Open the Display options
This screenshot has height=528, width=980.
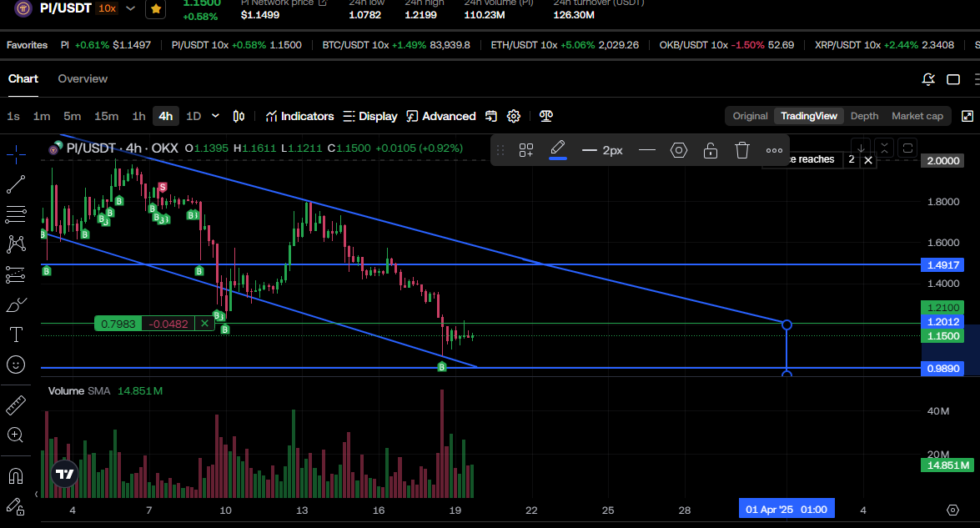[x=370, y=116]
